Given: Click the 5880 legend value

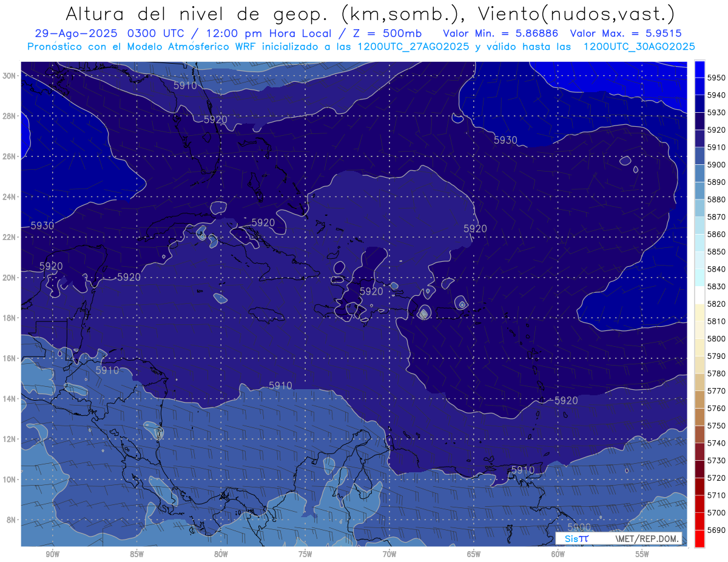Looking at the screenshot, I should [x=716, y=199].
